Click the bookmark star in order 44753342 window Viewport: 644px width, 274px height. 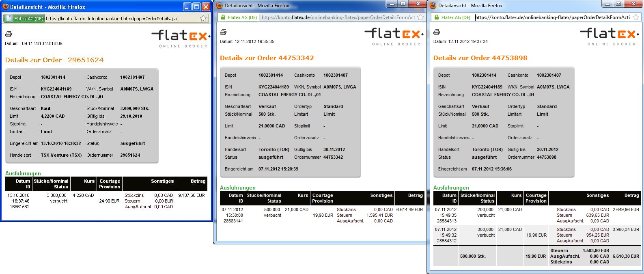(420, 17)
